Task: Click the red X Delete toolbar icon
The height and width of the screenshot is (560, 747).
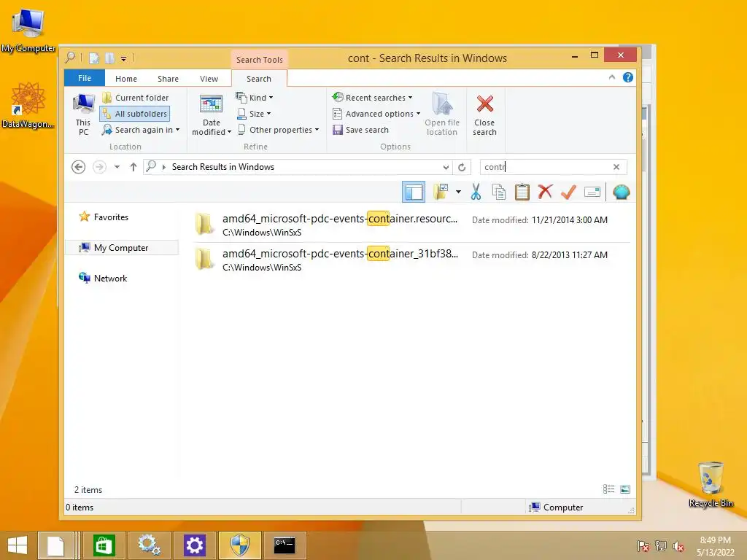Action: (545, 192)
